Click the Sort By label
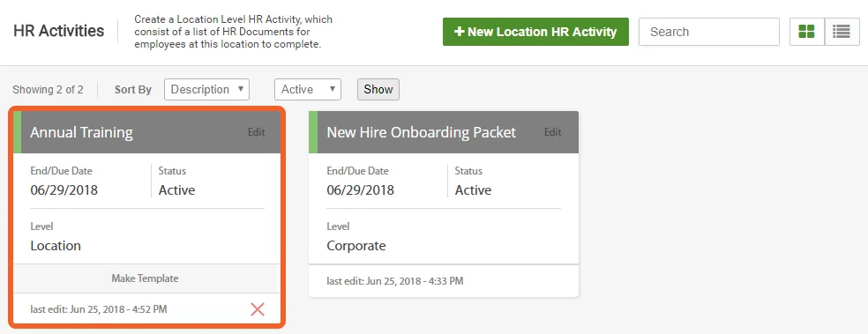Image resolution: width=868 pixels, height=334 pixels. 133,90
